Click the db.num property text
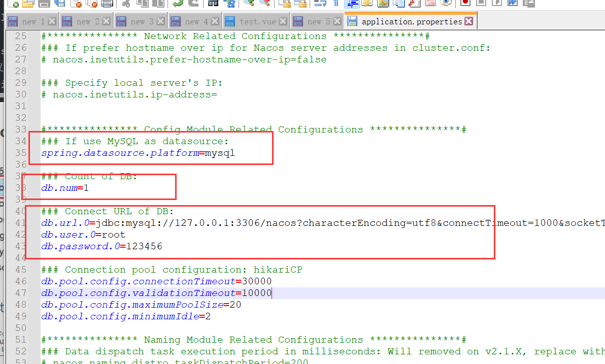Screen dimensions: 605x364 (x=59, y=188)
